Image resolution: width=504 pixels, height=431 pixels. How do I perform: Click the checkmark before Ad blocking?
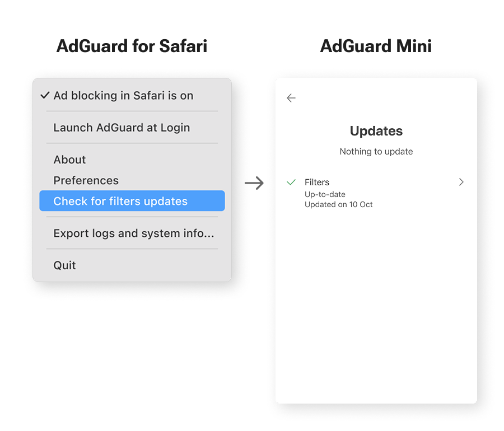[45, 96]
